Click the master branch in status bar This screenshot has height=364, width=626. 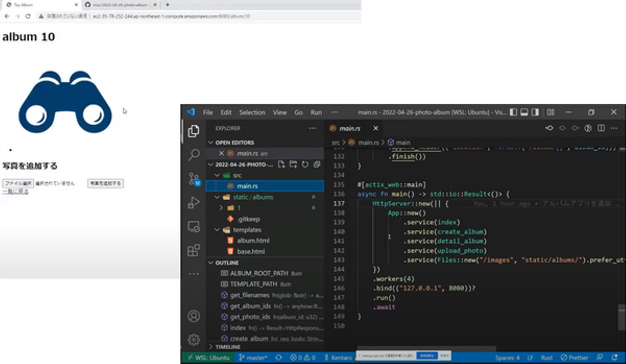[x=253, y=357]
